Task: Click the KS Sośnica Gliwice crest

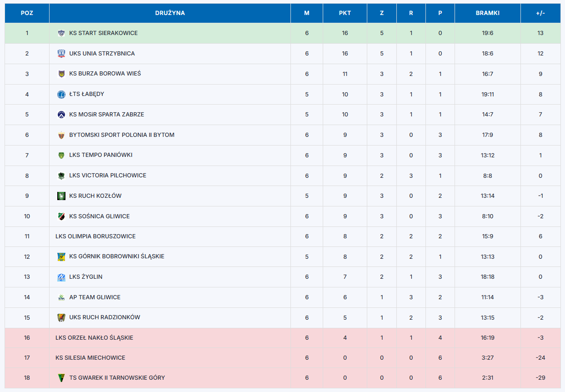Action: point(61,216)
